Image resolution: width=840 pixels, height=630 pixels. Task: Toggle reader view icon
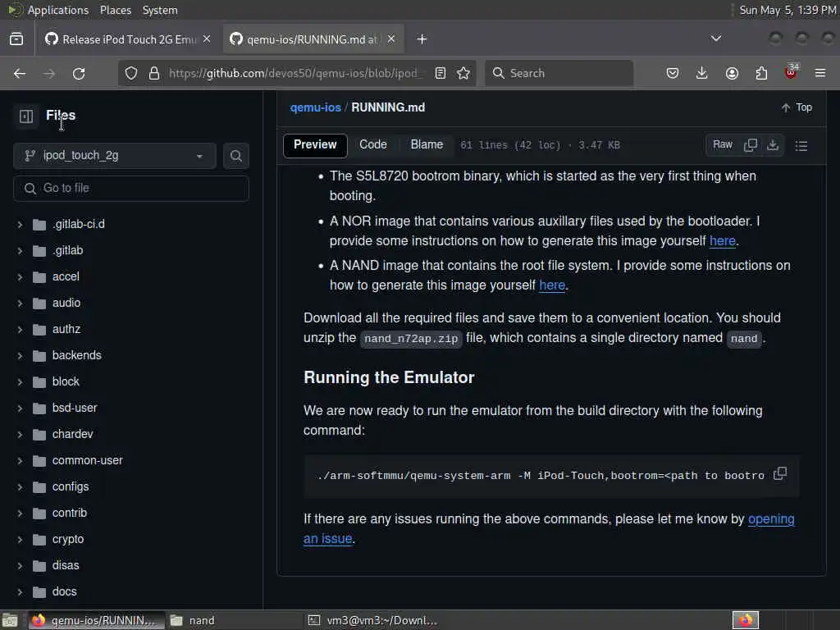[x=441, y=73]
